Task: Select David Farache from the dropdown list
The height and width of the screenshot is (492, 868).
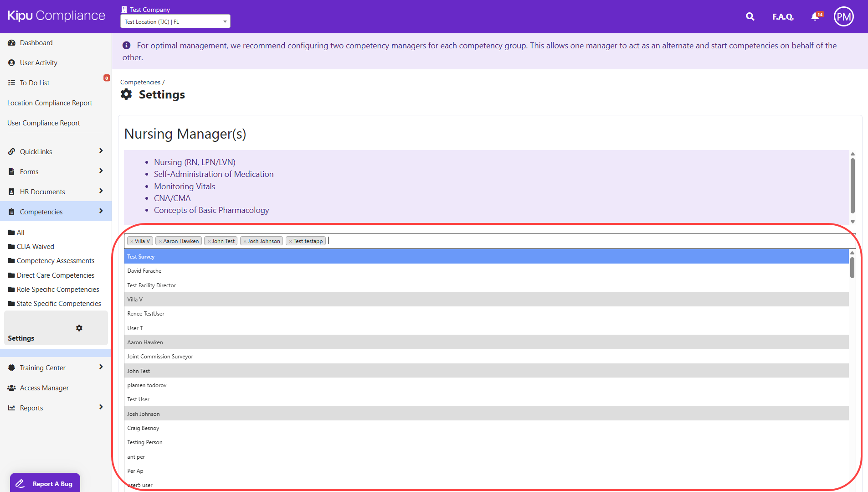Action: [x=144, y=271]
